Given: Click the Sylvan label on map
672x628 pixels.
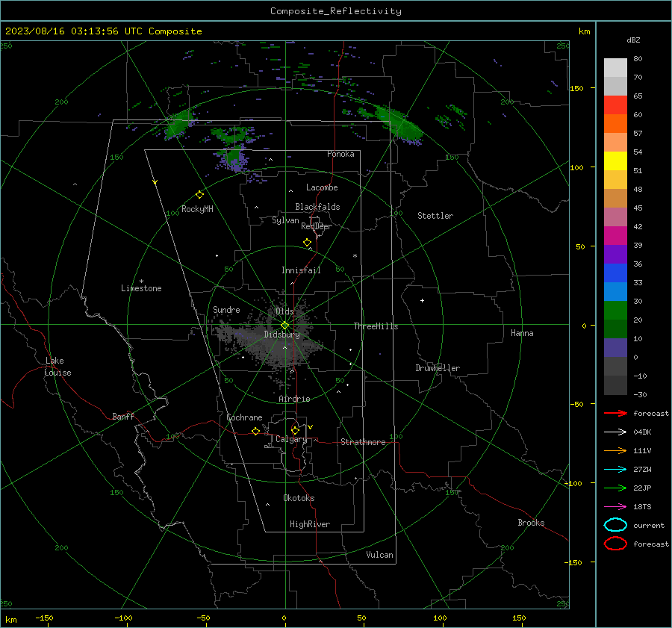Looking at the screenshot, I should click(x=285, y=220).
